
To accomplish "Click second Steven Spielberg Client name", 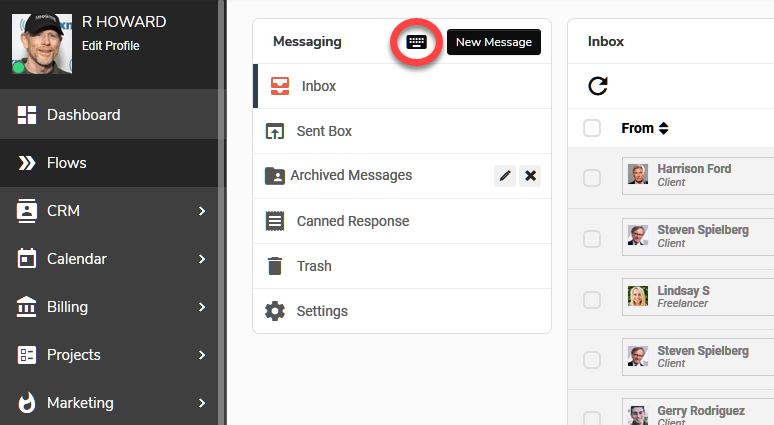I will 703,351.
